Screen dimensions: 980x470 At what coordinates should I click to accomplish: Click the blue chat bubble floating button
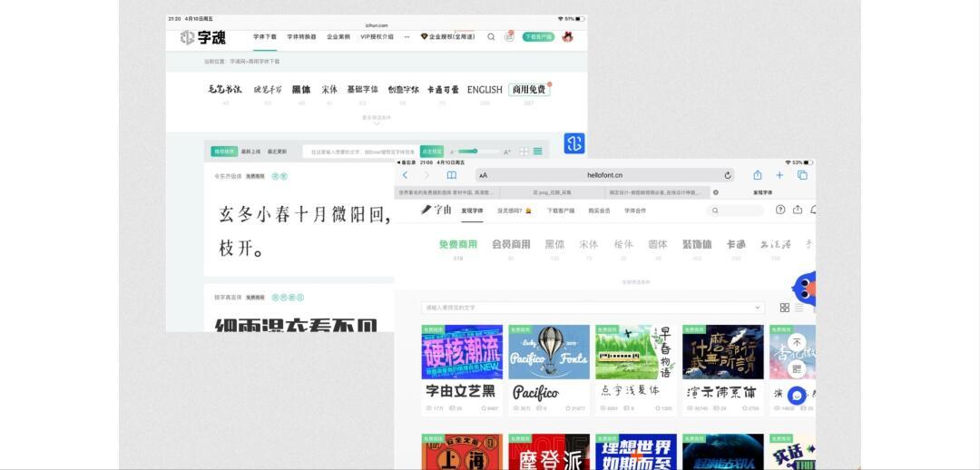click(x=797, y=396)
